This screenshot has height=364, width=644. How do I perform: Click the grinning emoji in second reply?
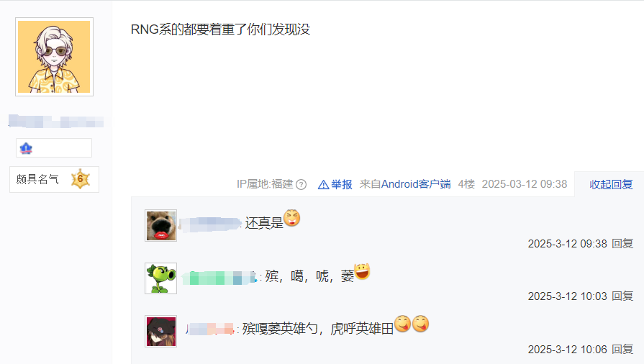click(362, 271)
